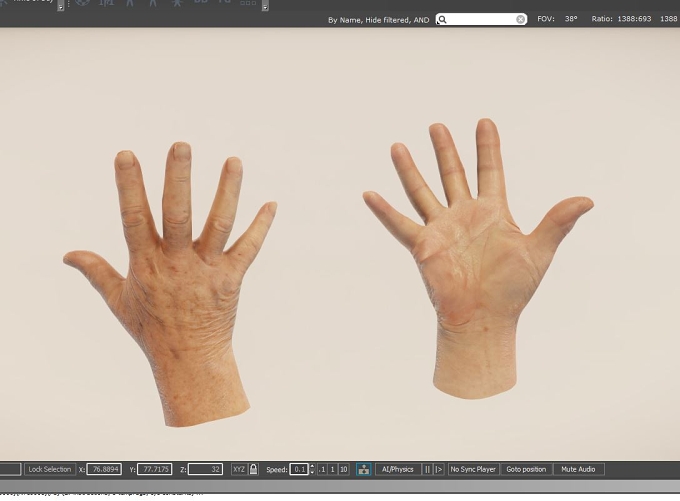The height and width of the screenshot is (501, 680).
Task: Click the pause physics icon
Action: 427,469
